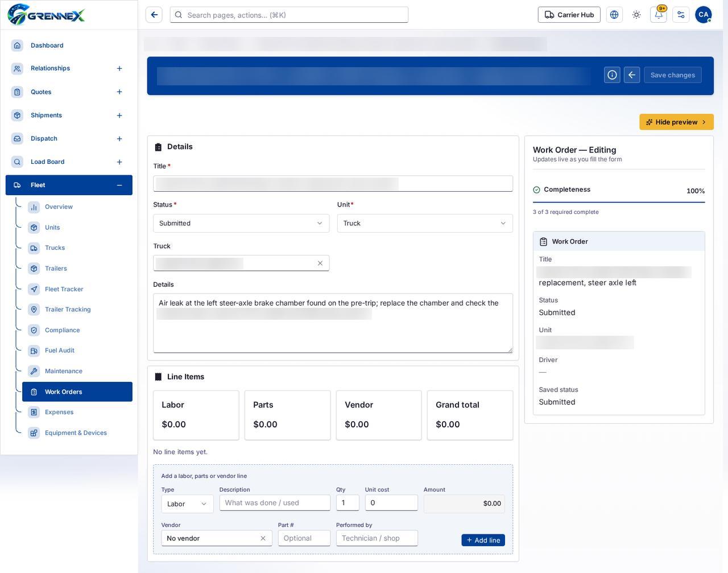Viewport: 728px width, 573px height.
Task: Open the notifications bell icon
Action: [x=659, y=15]
